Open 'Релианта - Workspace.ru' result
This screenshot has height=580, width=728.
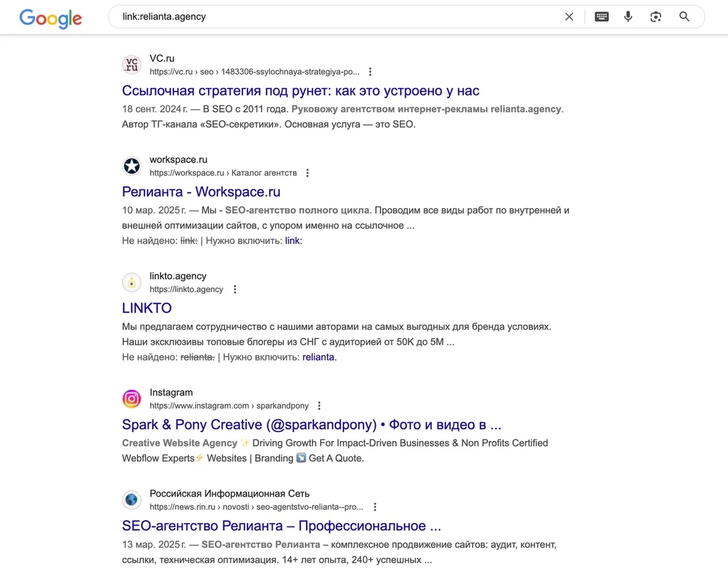201,192
